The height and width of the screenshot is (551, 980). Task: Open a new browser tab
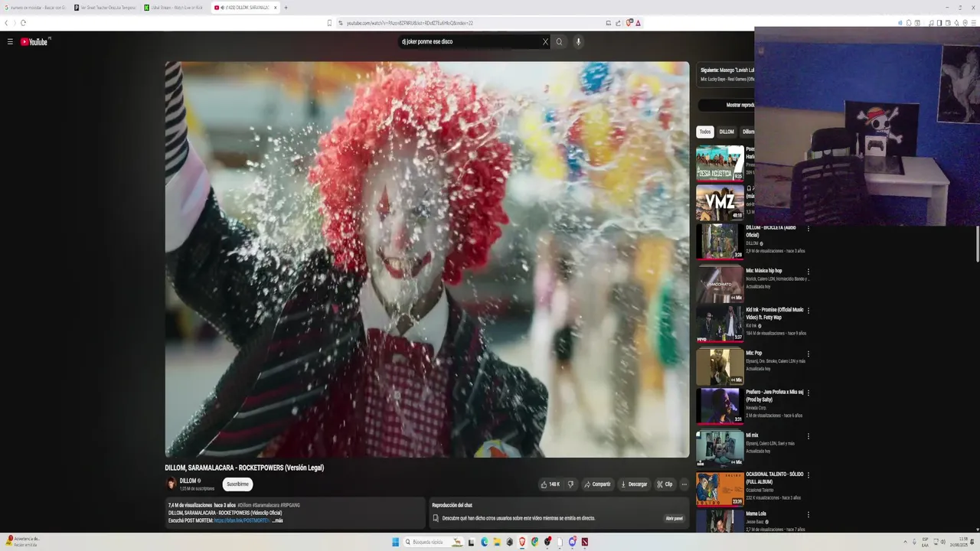click(286, 8)
